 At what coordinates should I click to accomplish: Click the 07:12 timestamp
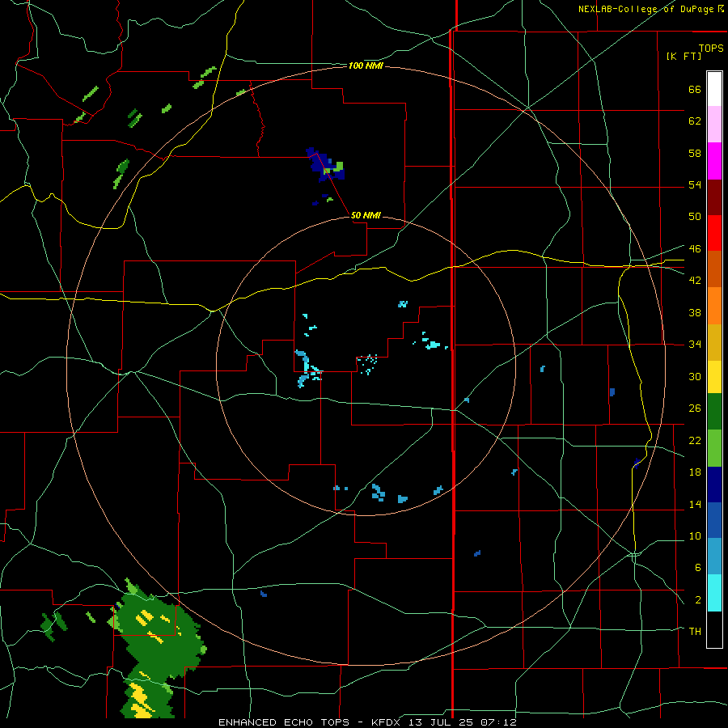[x=498, y=722]
